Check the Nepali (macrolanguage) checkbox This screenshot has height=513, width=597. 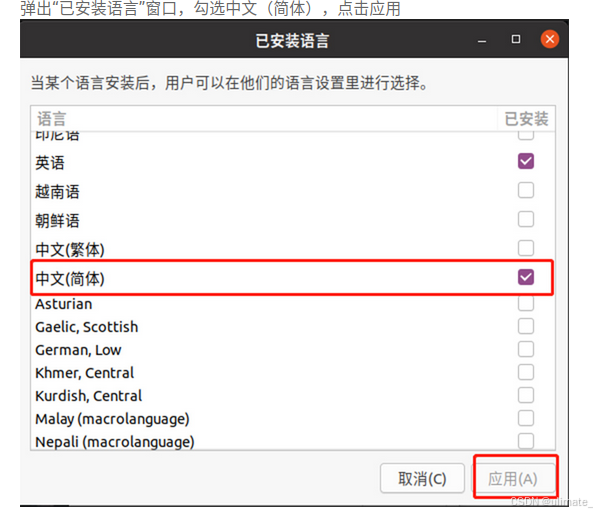(x=526, y=441)
